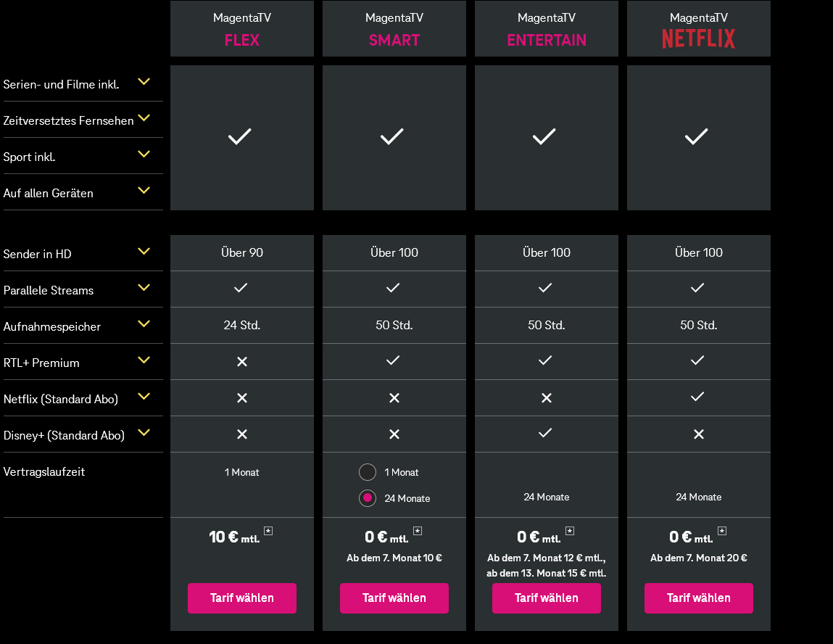
Task: Click the Parallele Streams checkmark for Flex
Action: pyautogui.click(x=241, y=288)
